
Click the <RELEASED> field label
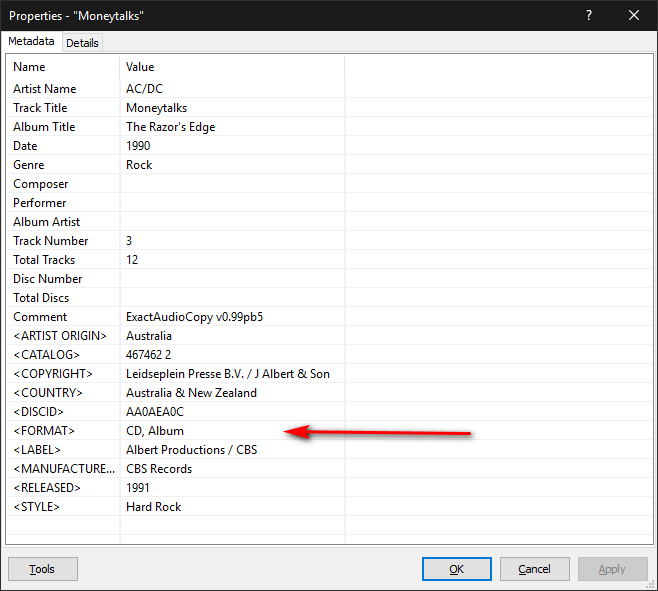pyautogui.click(x=47, y=488)
